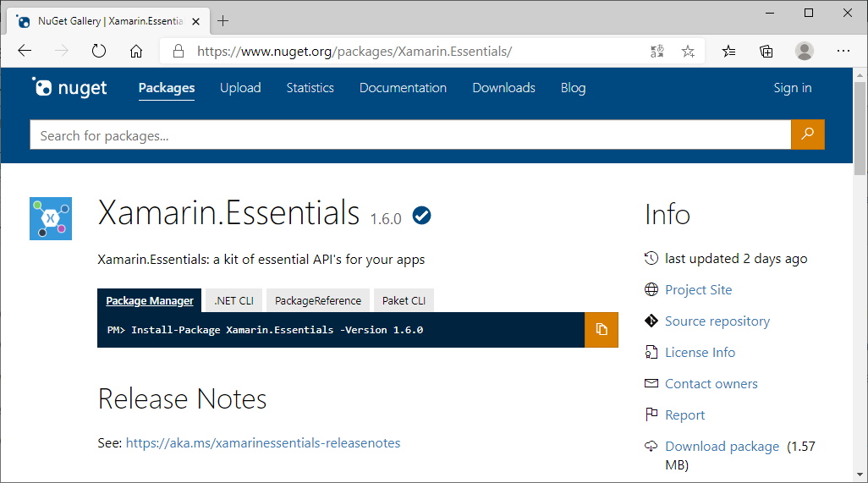
Task: Click the Sign in link
Action: point(792,88)
